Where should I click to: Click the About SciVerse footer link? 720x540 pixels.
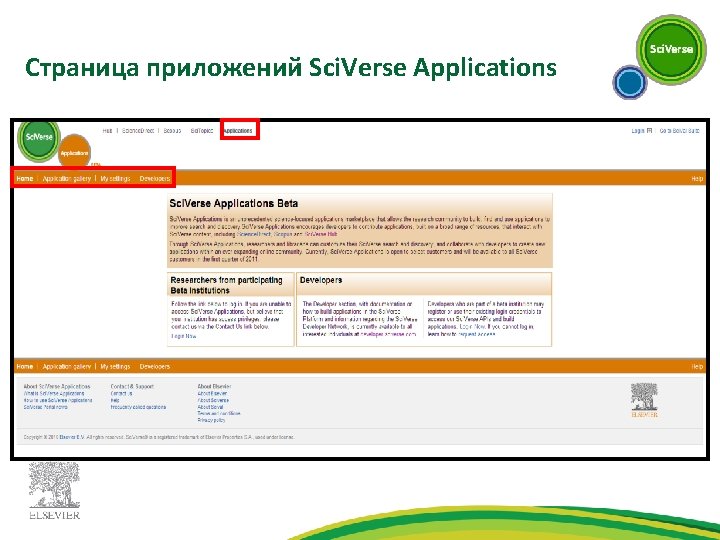213,400
